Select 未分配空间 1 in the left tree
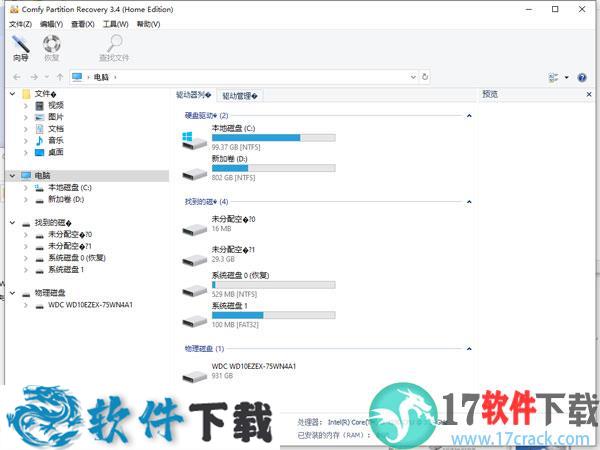Screen dimensions: 600x450 click(70, 246)
